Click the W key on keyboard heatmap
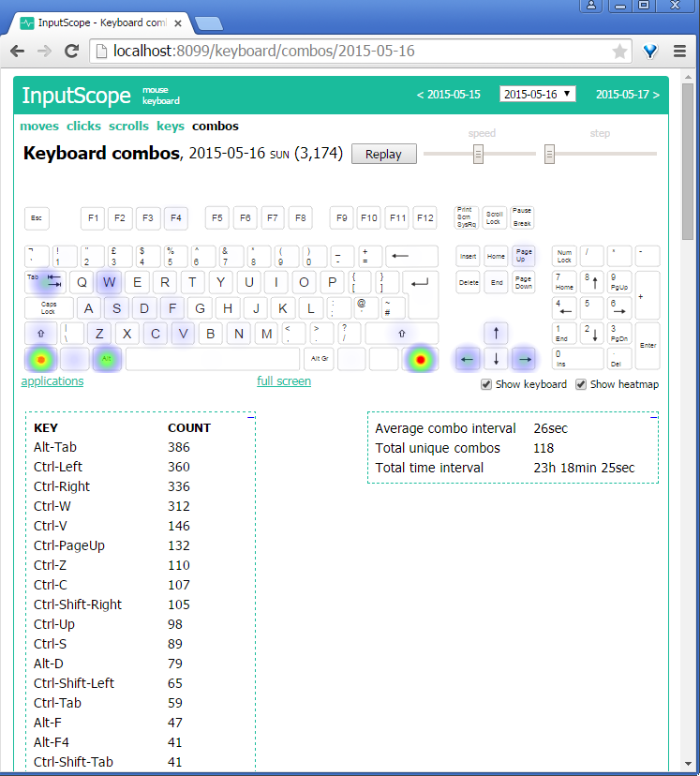 tap(110, 282)
